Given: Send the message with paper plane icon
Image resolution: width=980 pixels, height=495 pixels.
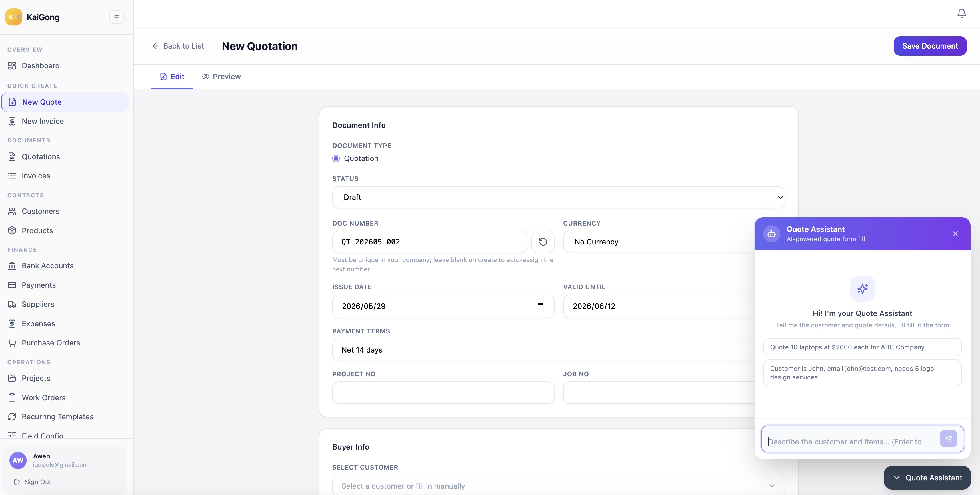Looking at the screenshot, I should (948, 439).
